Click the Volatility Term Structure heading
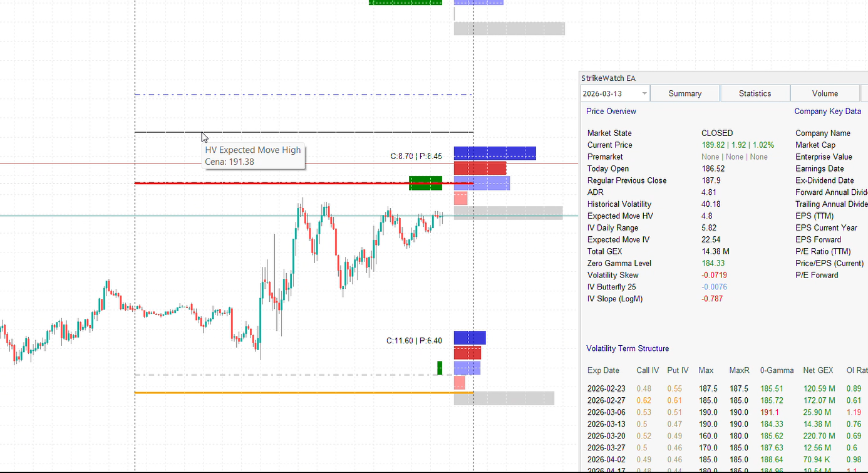868x473 pixels. tap(627, 348)
